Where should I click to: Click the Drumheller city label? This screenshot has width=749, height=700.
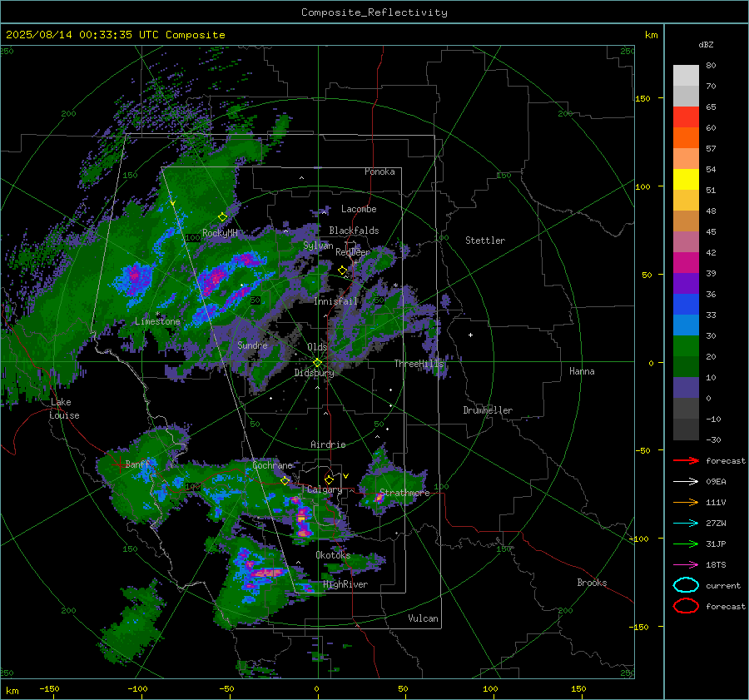(x=488, y=410)
